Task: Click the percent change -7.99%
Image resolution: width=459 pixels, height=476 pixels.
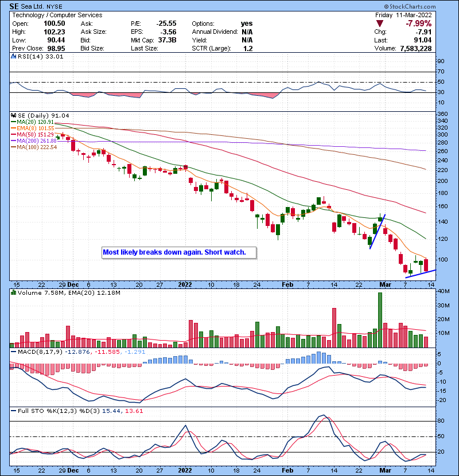Action: coord(419,24)
